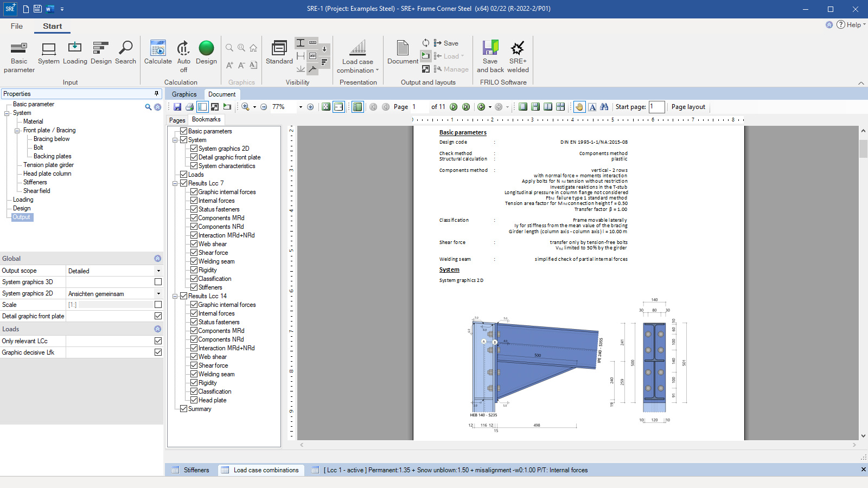
Task: Toggle Graphic decisive Lfk checkbox
Action: click(x=158, y=352)
